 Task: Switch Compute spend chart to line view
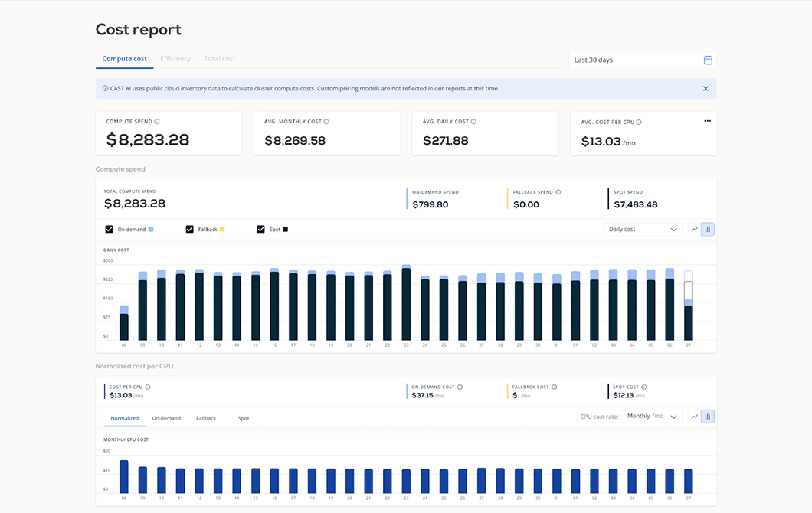(x=695, y=229)
